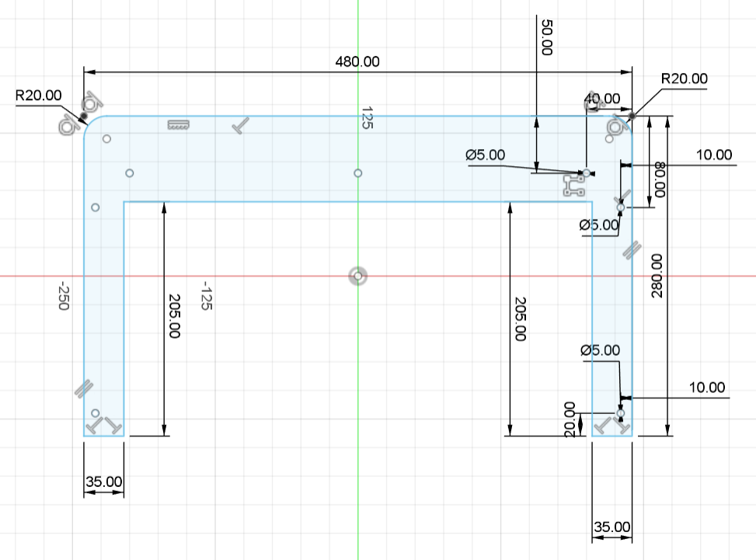This screenshot has width=756, height=560.
Task: Click the top-right R20.00 radius dimension
Action: click(x=684, y=78)
